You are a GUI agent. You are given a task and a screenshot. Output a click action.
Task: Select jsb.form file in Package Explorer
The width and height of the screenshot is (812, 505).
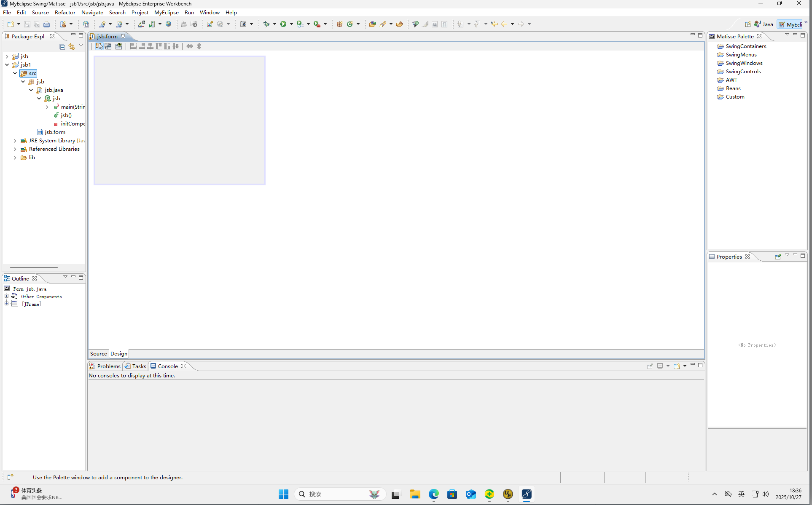[x=55, y=132]
